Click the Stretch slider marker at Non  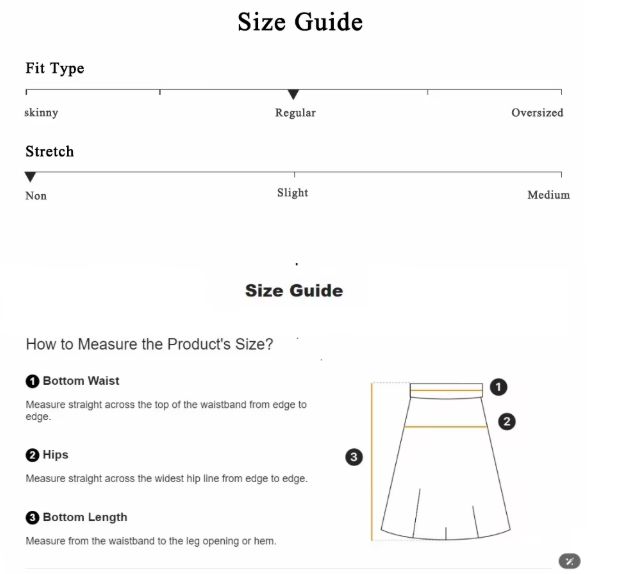click(30, 177)
